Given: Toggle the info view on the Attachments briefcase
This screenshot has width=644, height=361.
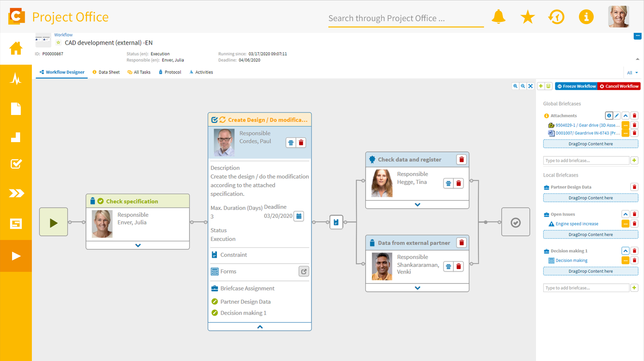Looking at the screenshot, I should (609, 115).
